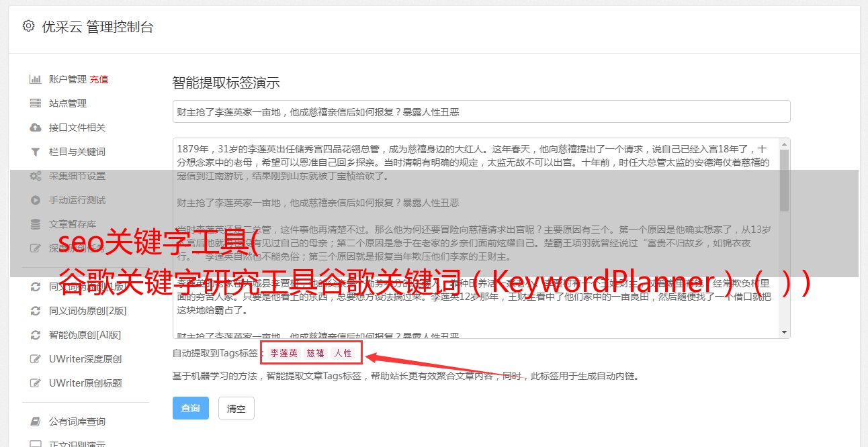Click the 清空 button

point(236,408)
